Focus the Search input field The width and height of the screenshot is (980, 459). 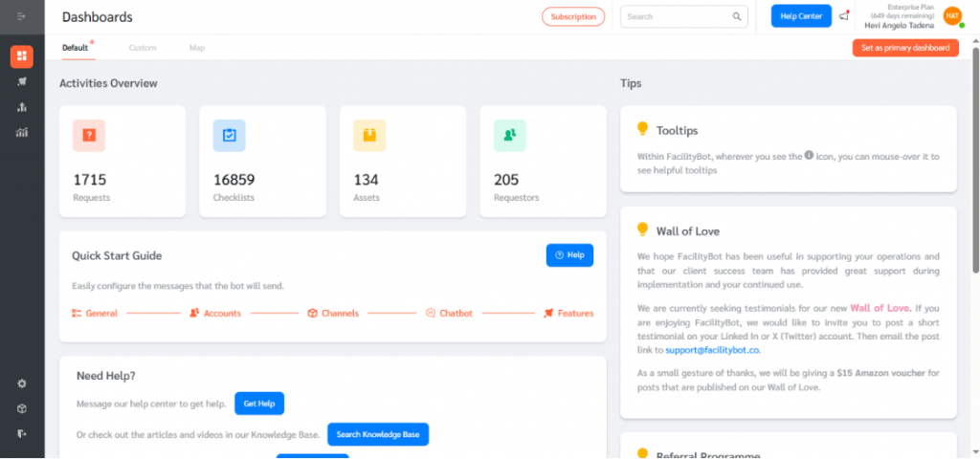click(x=683, y=17)
